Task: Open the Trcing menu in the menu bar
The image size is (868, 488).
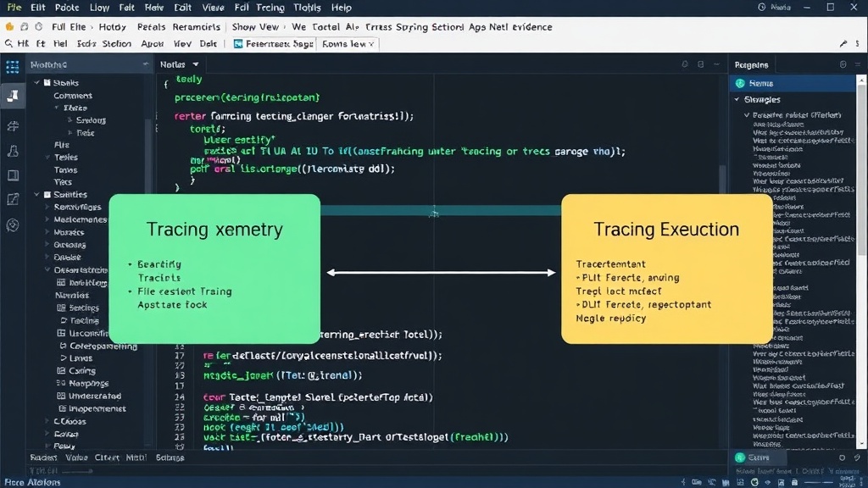Action: pyautogui.click(x=270, y=8)
